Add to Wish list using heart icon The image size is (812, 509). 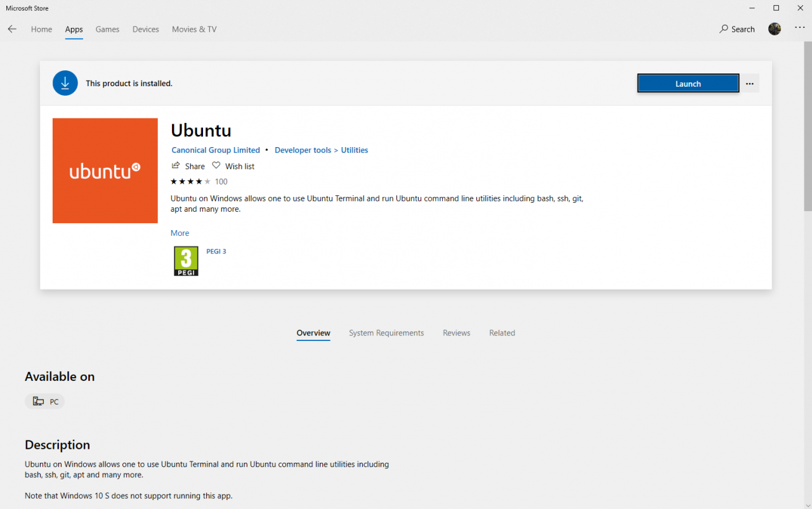(216, 165)
